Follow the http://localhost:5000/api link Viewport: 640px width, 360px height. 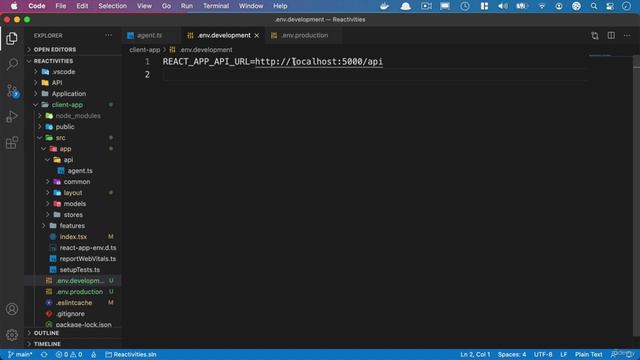coord(319,62)
